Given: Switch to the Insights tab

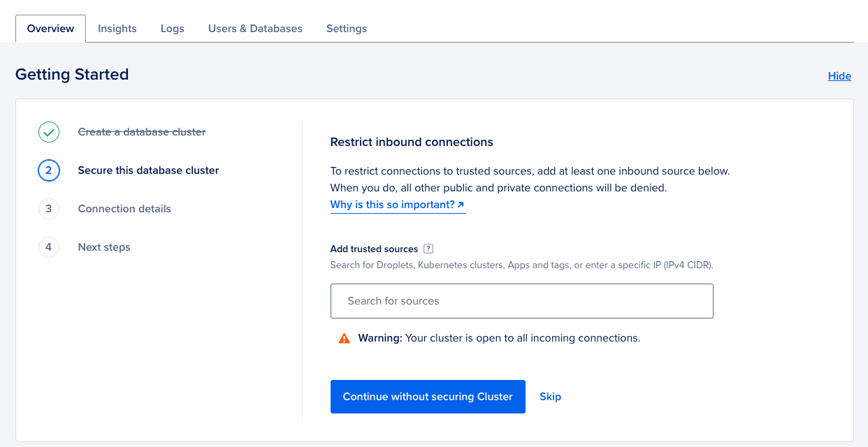Looking at the screenshot, I should point(117,29).
